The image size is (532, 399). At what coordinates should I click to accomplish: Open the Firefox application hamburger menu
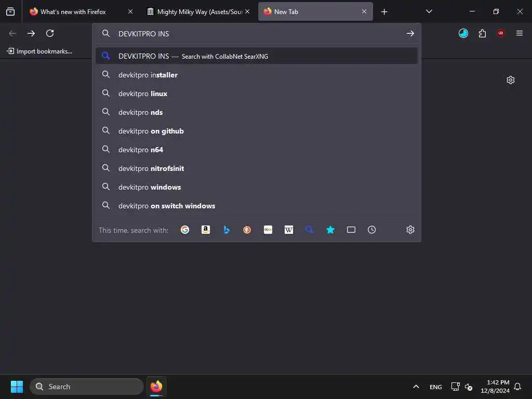coord(520,33)
